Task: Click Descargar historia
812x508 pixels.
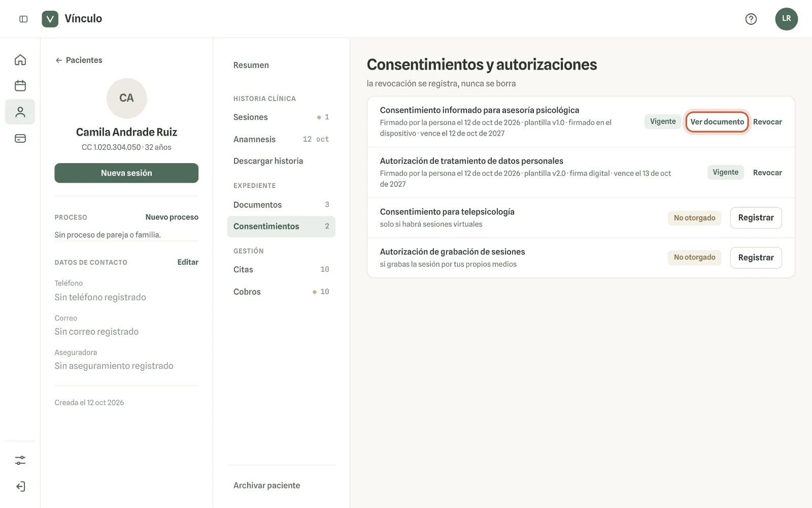Action: [281, 161]
